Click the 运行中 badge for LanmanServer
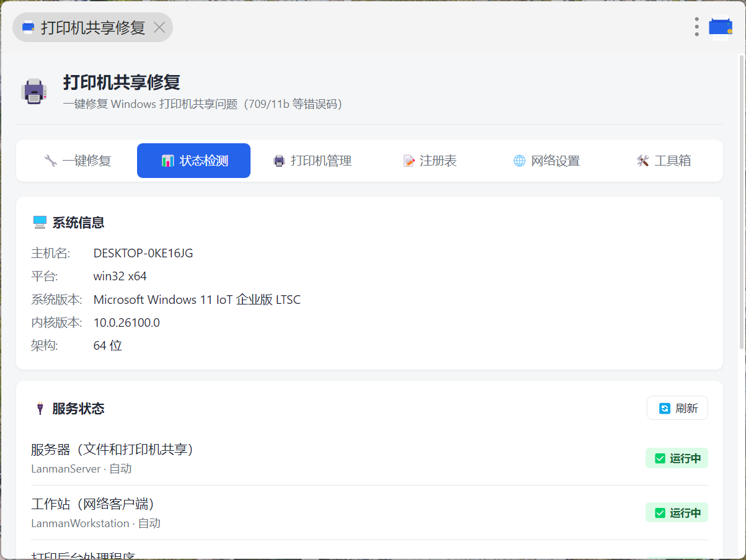 [677, 458]
